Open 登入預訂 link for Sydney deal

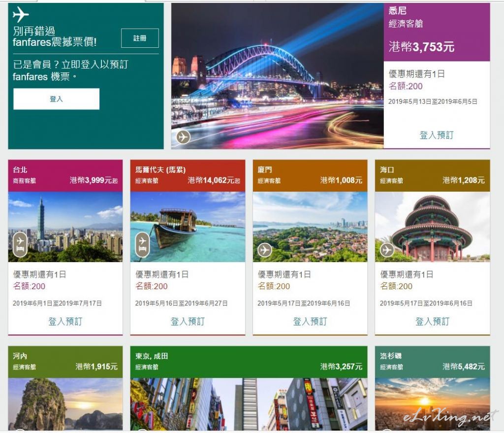[x=437, y=135]
